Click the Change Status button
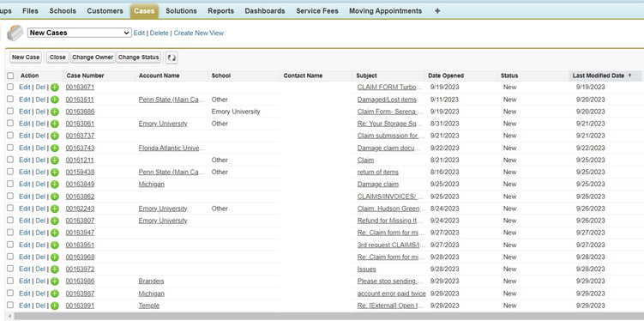The image size is (644, 321). point(138,58)
